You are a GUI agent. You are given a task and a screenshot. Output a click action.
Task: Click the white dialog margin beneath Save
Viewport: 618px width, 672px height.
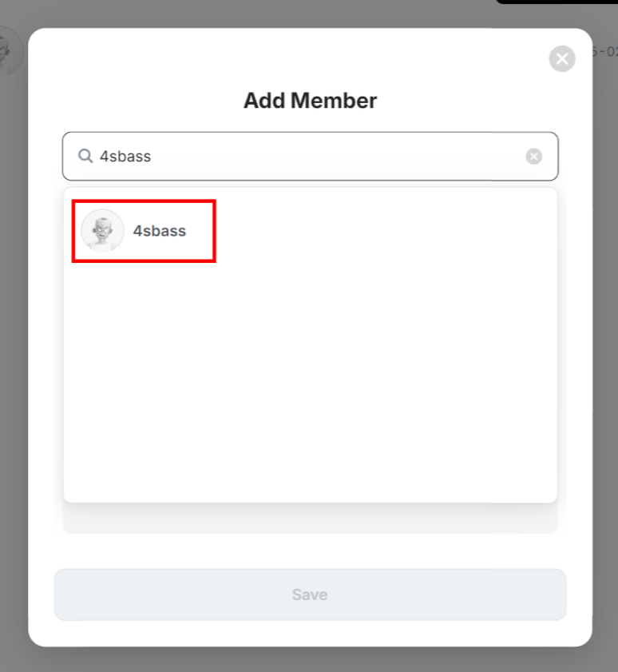pos(310,634)
